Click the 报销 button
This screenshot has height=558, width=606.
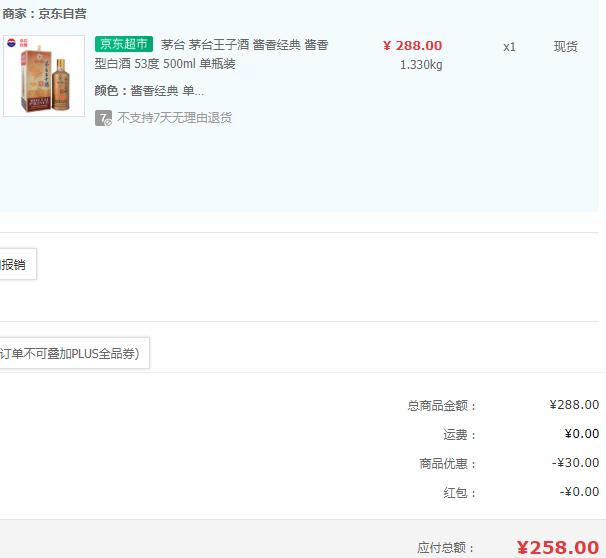(18, 264)
